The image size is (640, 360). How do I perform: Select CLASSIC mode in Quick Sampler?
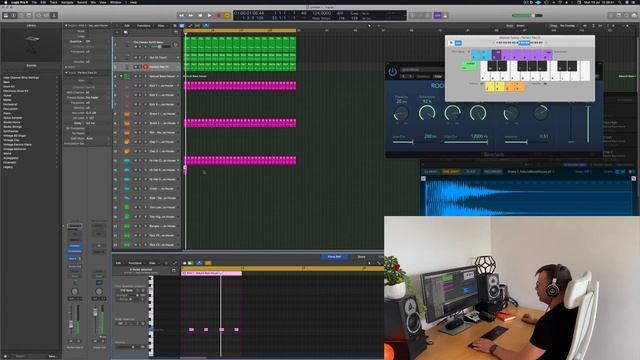tap(431, 172)
